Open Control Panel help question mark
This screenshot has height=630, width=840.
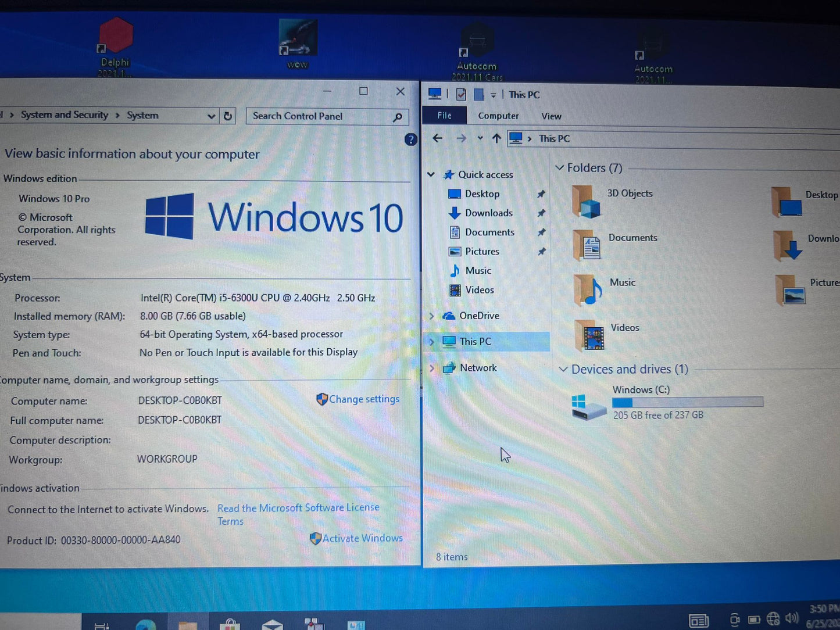(410, 139)
